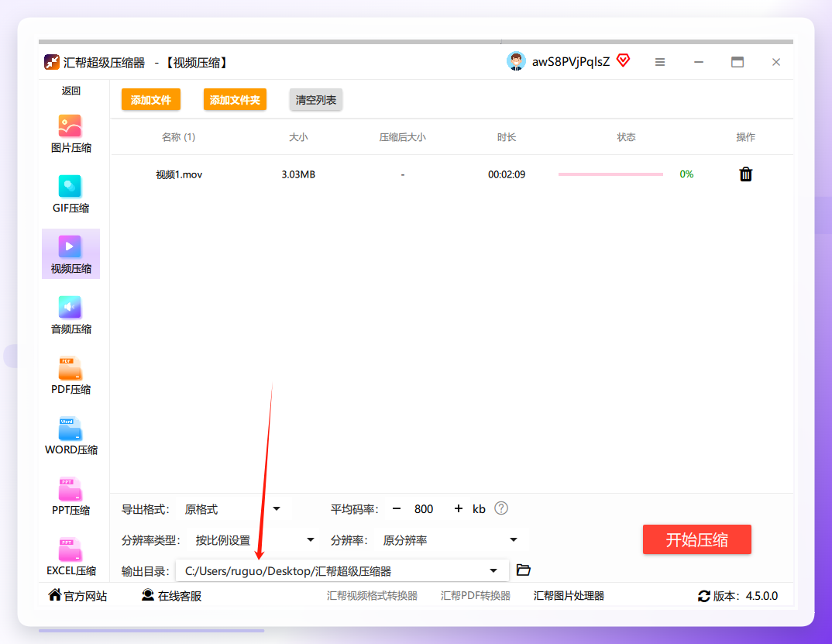832x644 pixels.
Task: Click the 0% status value
Action: [x=686, y=174]
